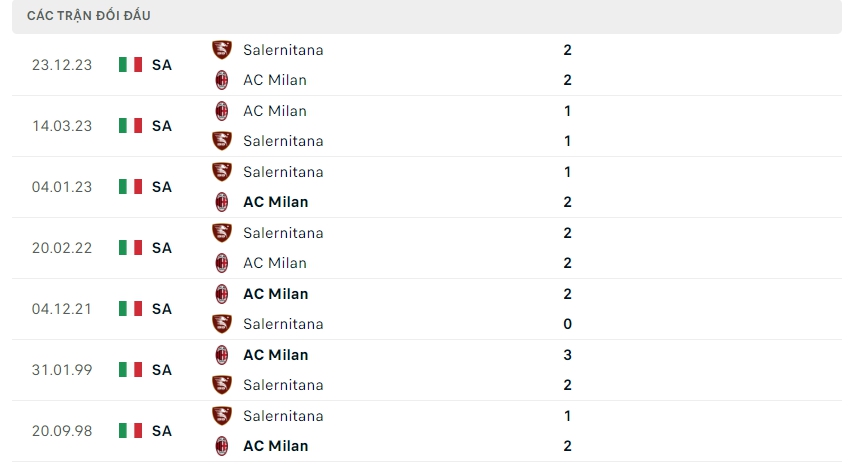This screenshot has width=857, height=464.
Task: Click AC Milan crest in 23.12.23 match
Action: click(222, 80)
